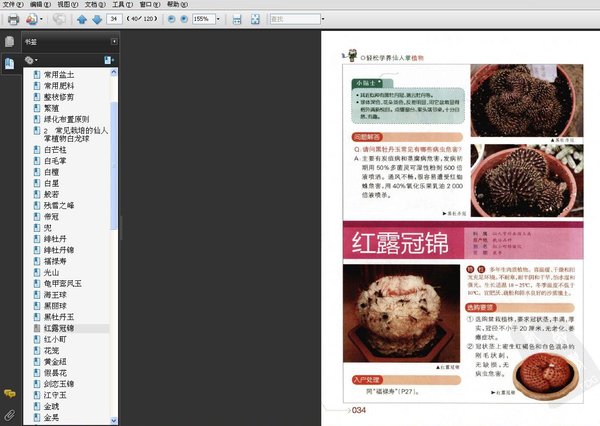The width and height of the screenshot is (600, 426).
Task: Click the zoom percentage box showing 155%
Action: (203, 19)
